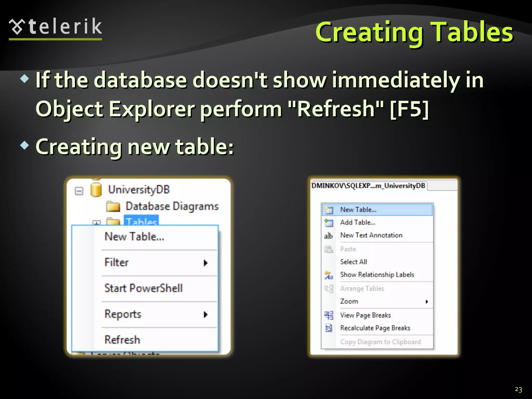Click the Arrange Tables icon
532x399 pixels.
tap(329, 289)
